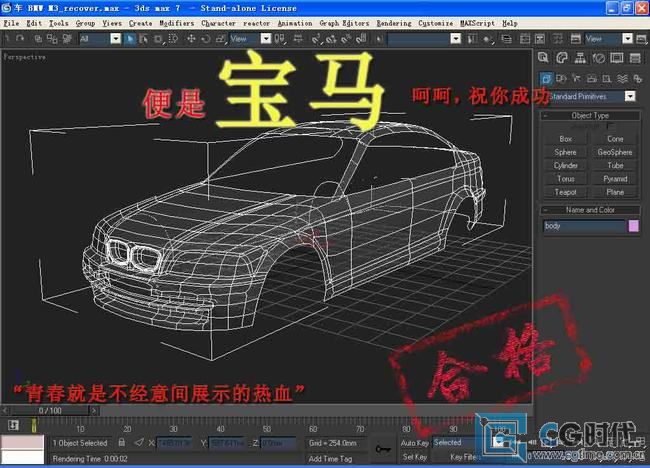The height and width of the screenshot is (468, 650).
Task: Open the Schematic View icon
Action: [539, 39]
